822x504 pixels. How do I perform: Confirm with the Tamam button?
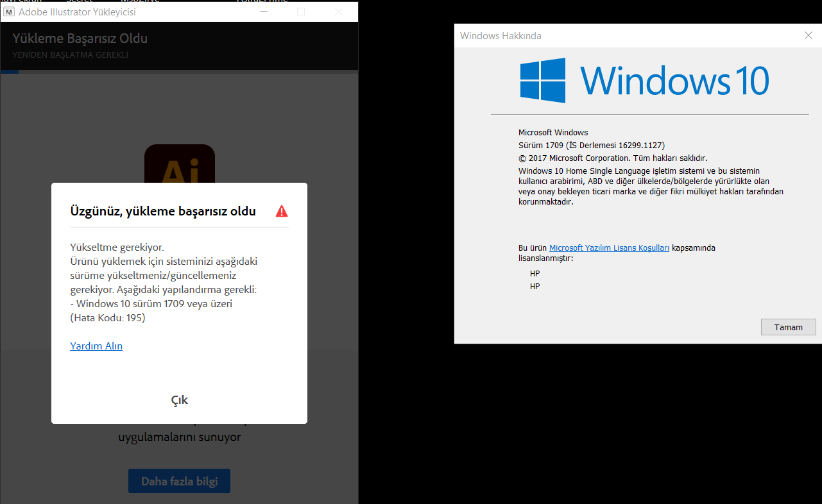point(789,327)
